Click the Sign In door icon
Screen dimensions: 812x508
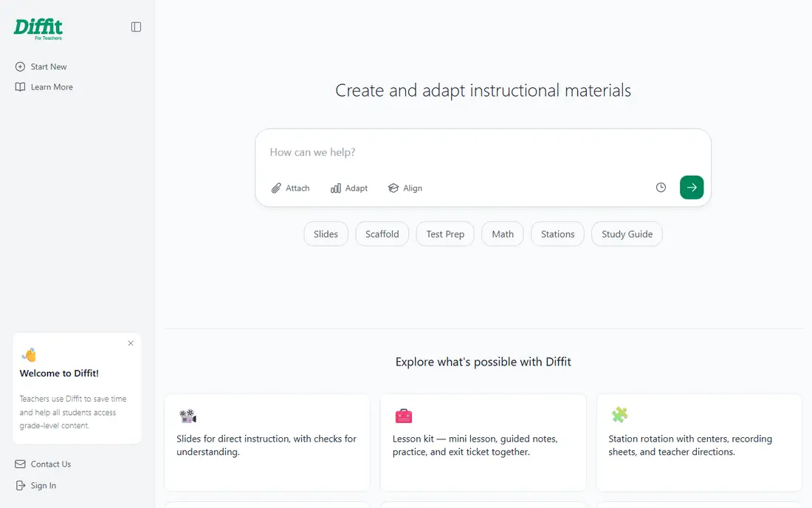(20, 485)
